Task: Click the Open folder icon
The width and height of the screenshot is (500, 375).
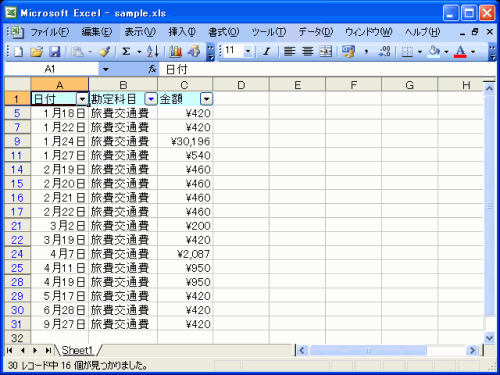Action: pyautogui.click(x=36, y=51)
